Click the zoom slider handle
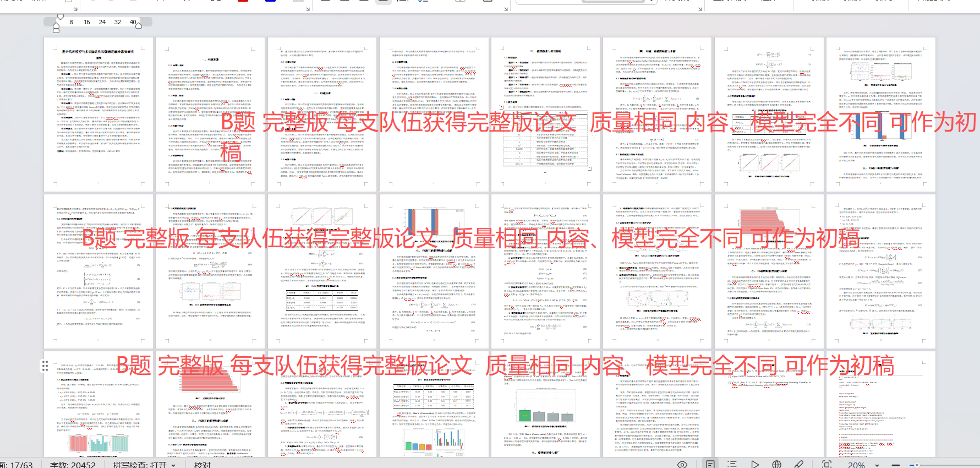980x468 pixels. 917,465
